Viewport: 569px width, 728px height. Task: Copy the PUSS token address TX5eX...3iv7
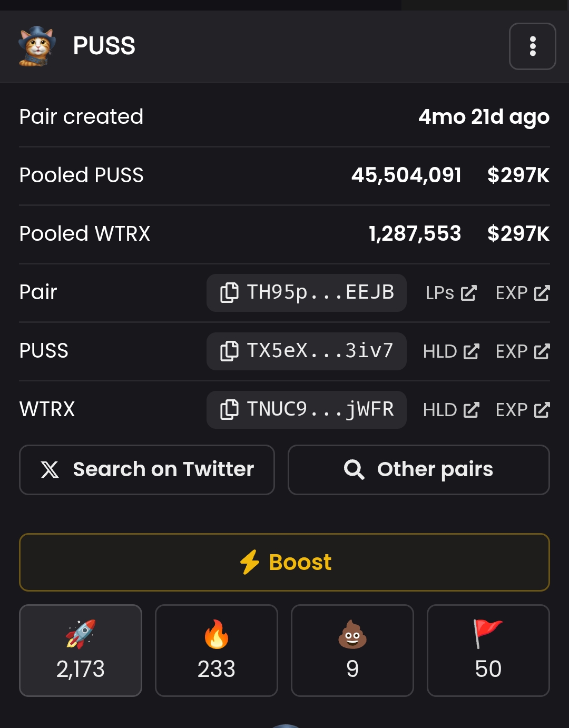click(x=306, y=351)
